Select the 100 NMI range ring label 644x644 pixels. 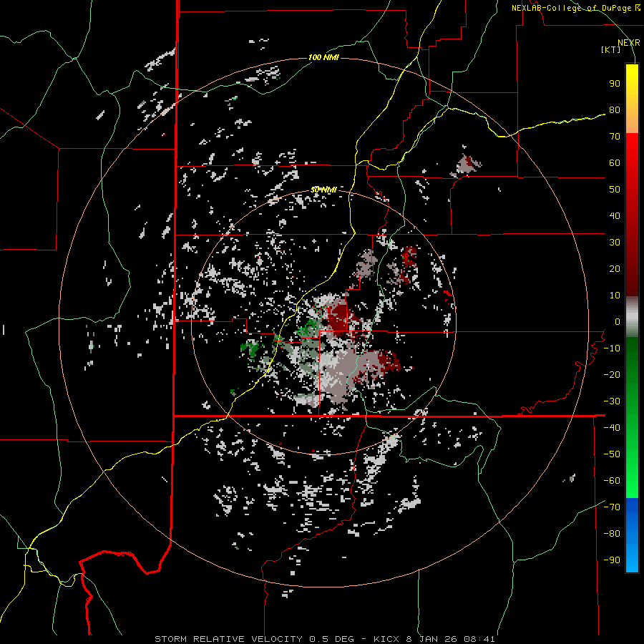(x=323, y=57)
